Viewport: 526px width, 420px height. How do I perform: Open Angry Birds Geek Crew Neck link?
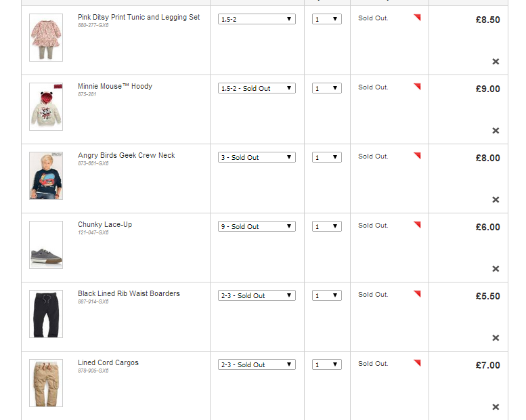pos(127,155)
